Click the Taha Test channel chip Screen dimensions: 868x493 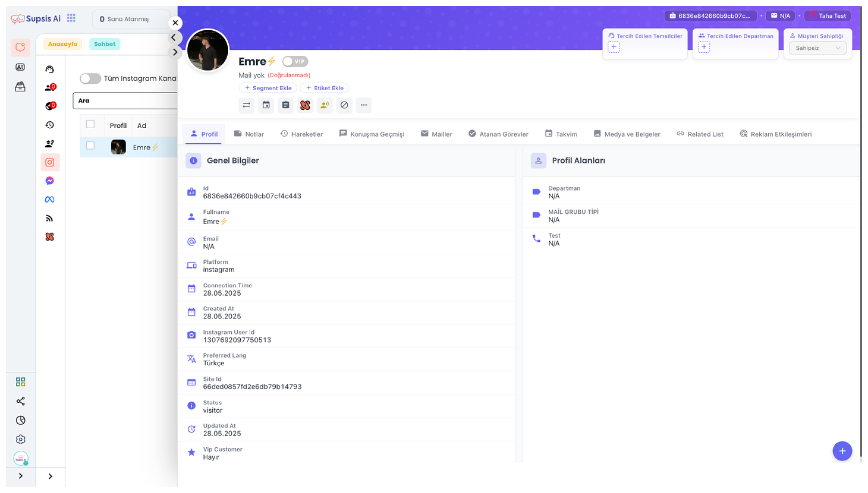pyautogui.click(x=827, y=16)
